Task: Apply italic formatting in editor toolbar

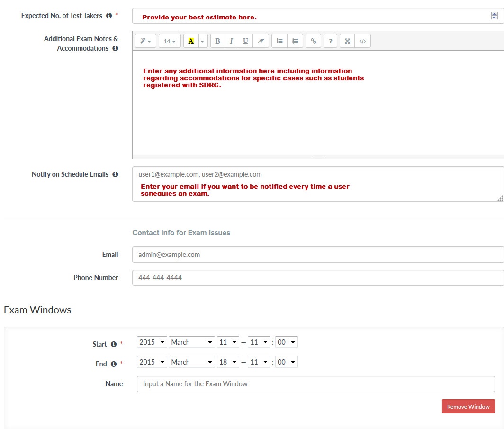Action: coord(231,41)
